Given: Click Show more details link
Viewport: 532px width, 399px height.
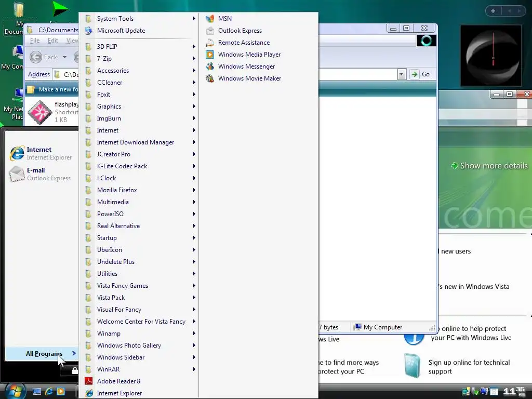Looking at the screenshot, I should coord(489,166).
